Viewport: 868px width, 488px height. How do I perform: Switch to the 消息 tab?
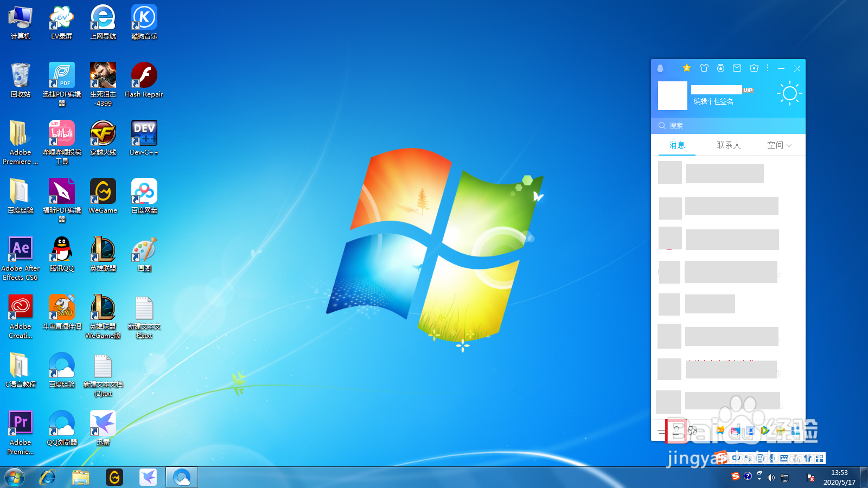677,145
